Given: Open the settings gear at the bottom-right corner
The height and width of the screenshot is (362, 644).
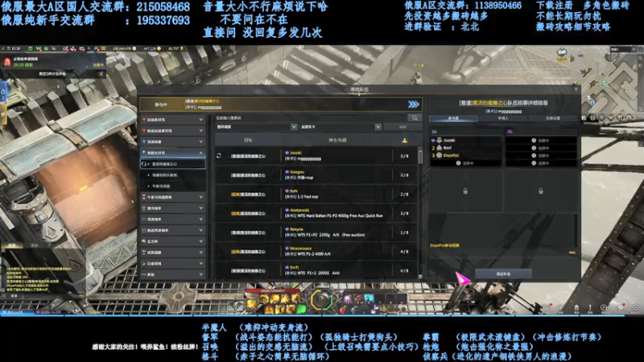Looking at the screenshot, I should point(635,307).
